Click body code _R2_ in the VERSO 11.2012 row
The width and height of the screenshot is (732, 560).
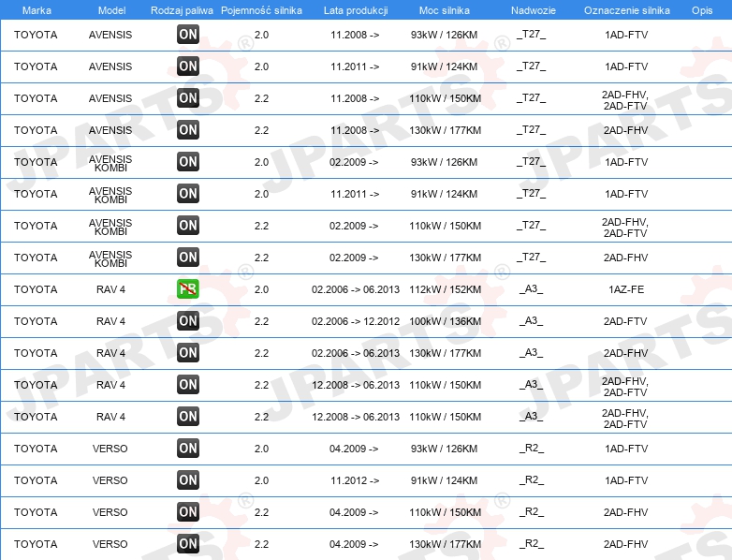tap(532, 480)
